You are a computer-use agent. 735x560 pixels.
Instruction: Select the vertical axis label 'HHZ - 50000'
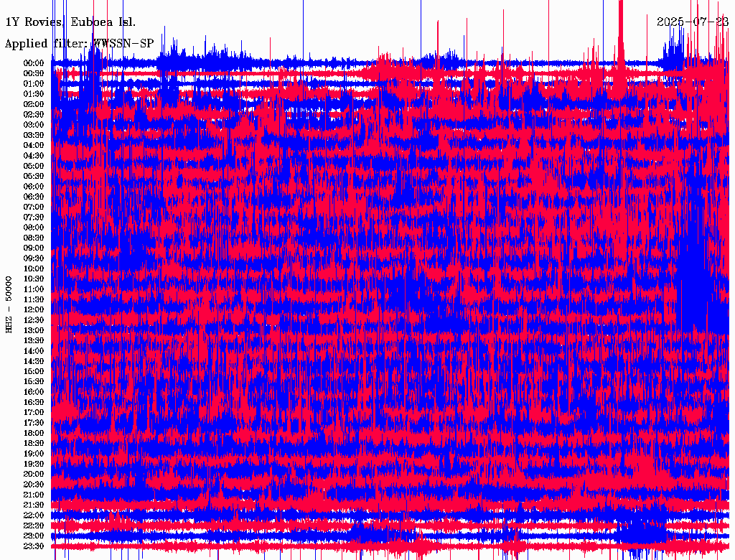click(9, 305)
